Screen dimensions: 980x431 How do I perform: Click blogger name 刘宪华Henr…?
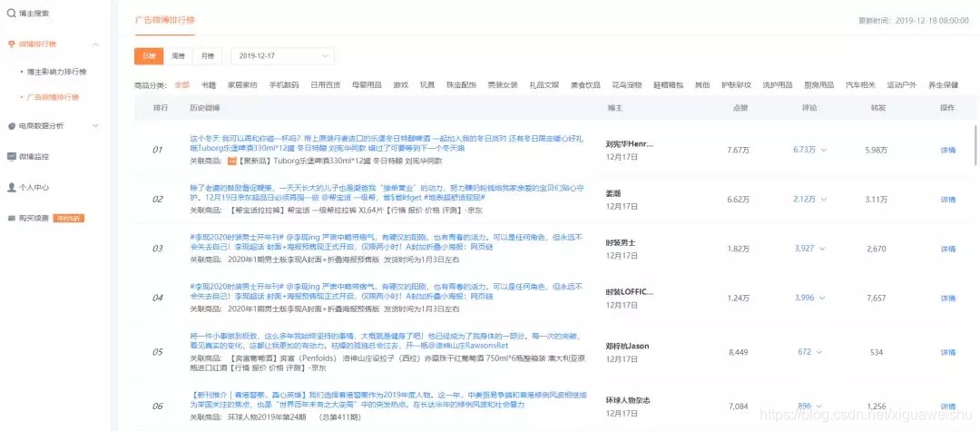[630, 143]
